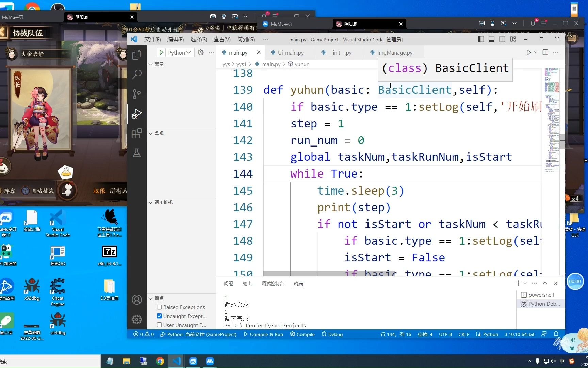Open the 文件(F) menu
The width and height of the screenshot is (588, 368).
pyautogui.click(x=152, y=39)
